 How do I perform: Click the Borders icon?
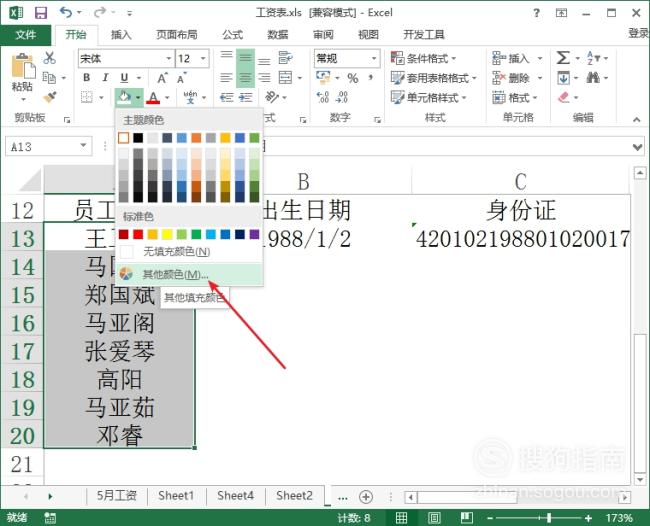click(x=87, y=97)
